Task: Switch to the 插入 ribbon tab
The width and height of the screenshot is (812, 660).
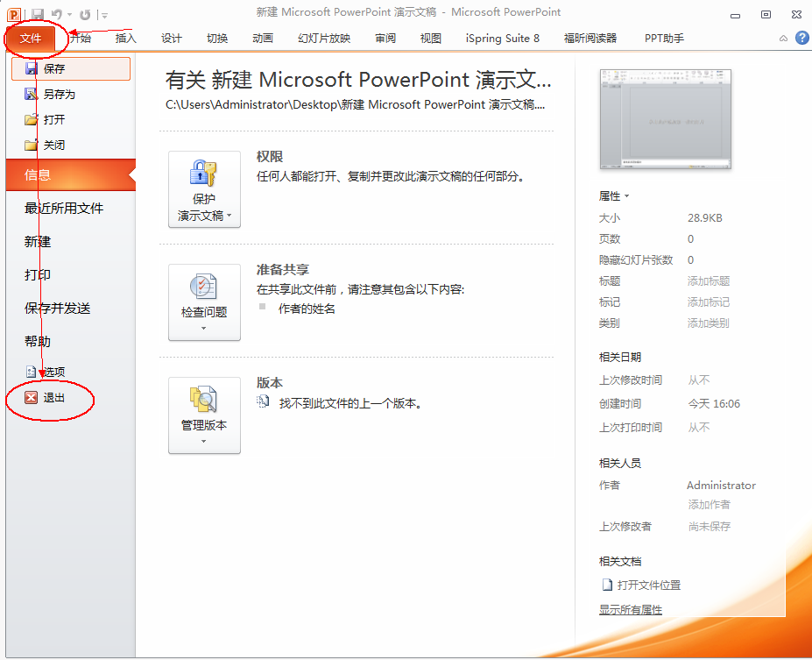Action: click(x=126, y=39)
